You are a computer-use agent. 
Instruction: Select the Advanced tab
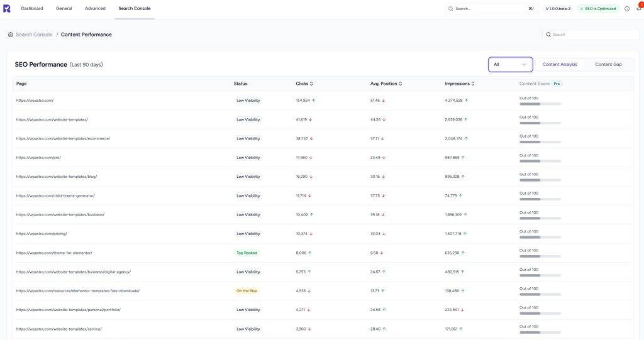coord(95,9)
